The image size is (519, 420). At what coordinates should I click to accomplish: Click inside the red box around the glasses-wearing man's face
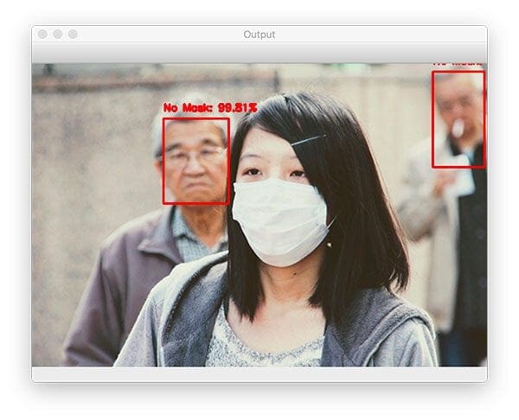195,162
